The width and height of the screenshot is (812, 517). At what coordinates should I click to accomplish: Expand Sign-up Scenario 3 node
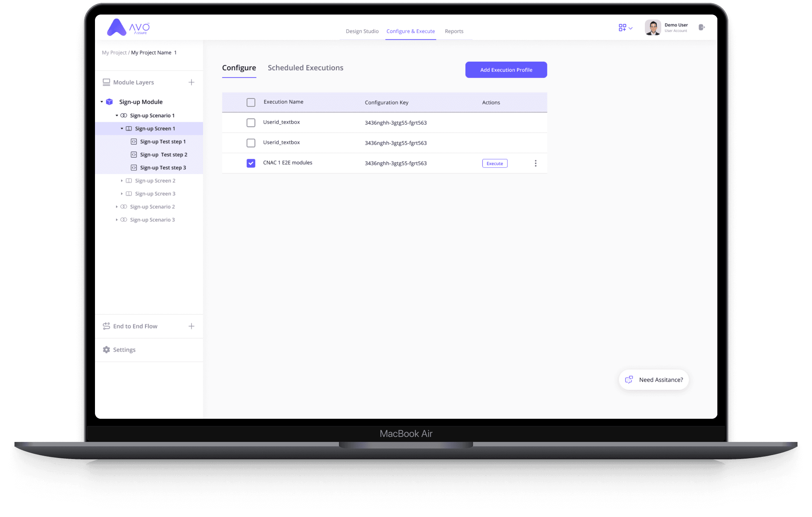(x=117, y=220)
